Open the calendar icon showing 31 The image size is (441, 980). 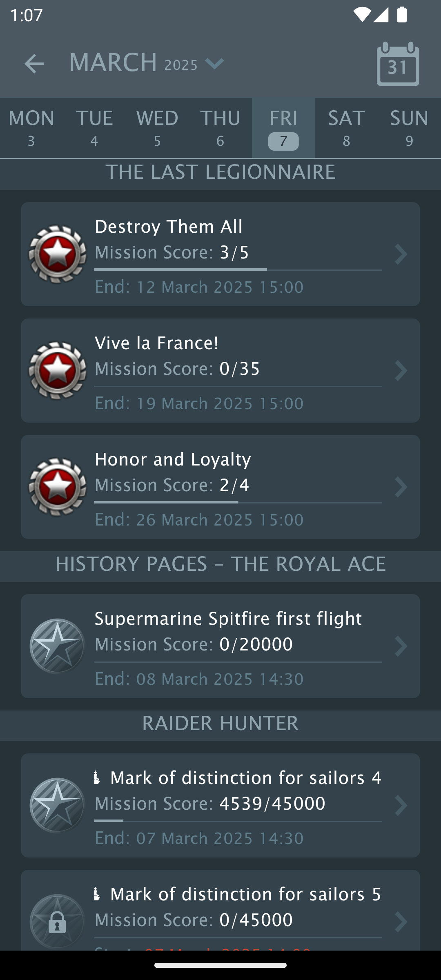[x=398, y=64]
